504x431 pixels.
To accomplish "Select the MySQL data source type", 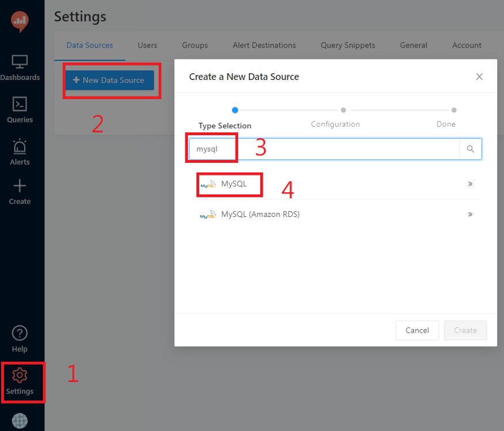I will click(x=233, y=184).
